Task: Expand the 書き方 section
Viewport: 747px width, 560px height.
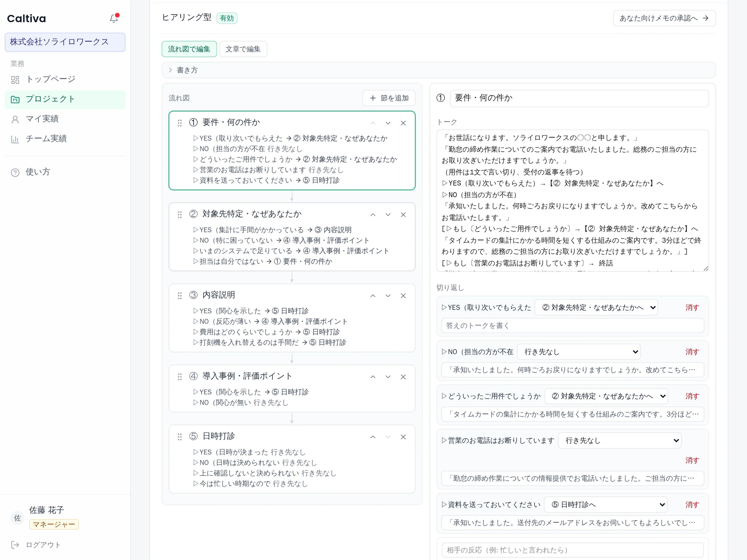Action: point(438,70)
